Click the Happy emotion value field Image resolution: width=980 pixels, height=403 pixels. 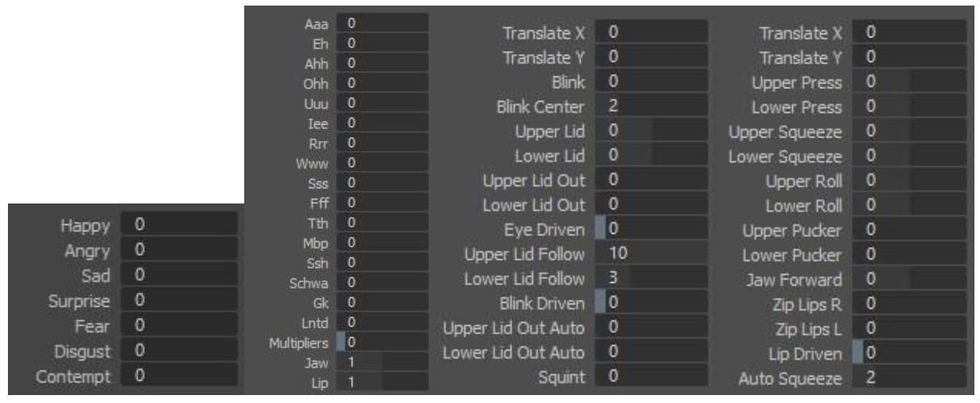[178, 226]
